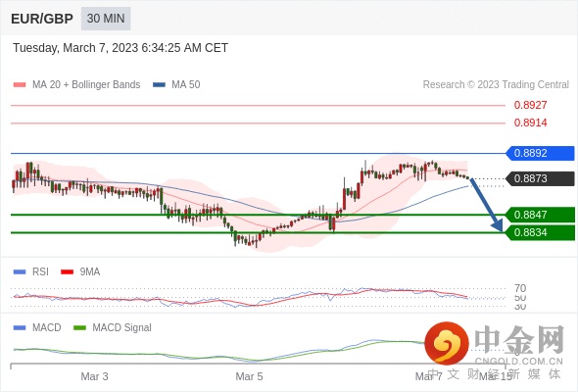
Task: Toggle the MACD legend entry
Action: pos(37,327)
